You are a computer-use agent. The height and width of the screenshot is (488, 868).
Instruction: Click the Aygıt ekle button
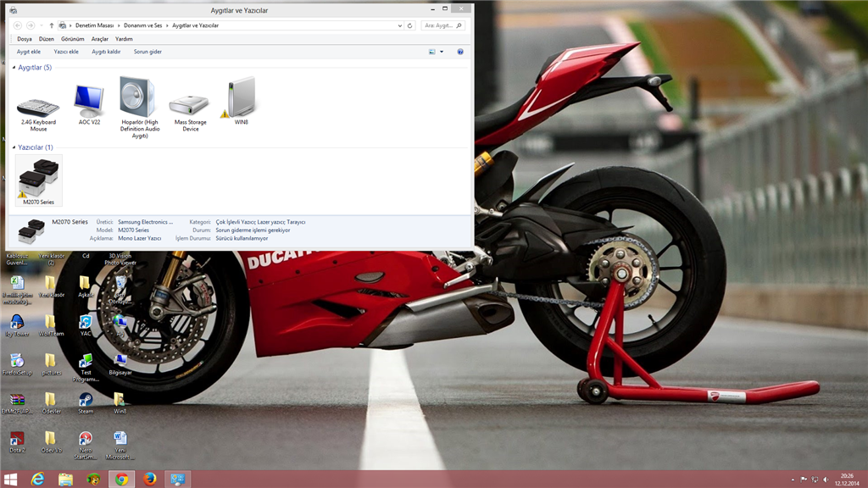coord(28,52)
